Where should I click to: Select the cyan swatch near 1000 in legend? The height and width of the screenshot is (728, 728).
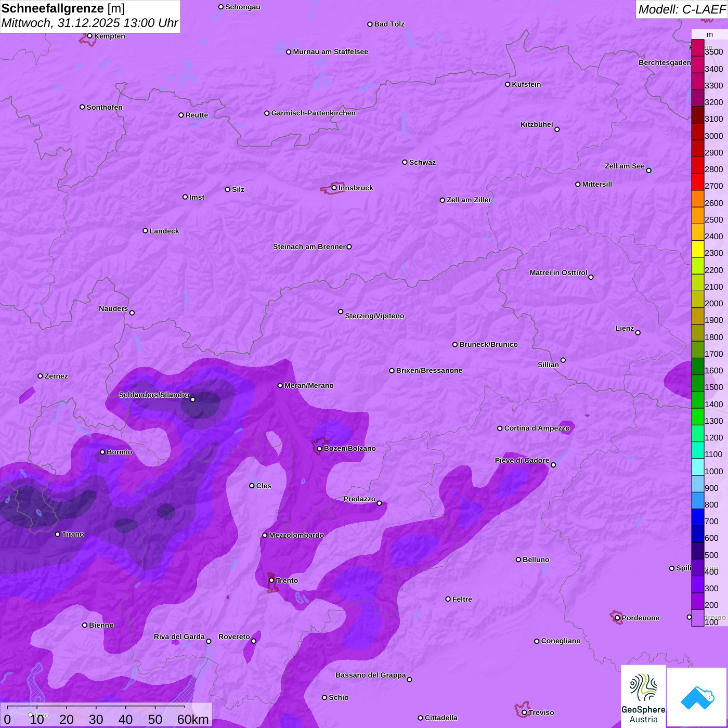(697, 467)
